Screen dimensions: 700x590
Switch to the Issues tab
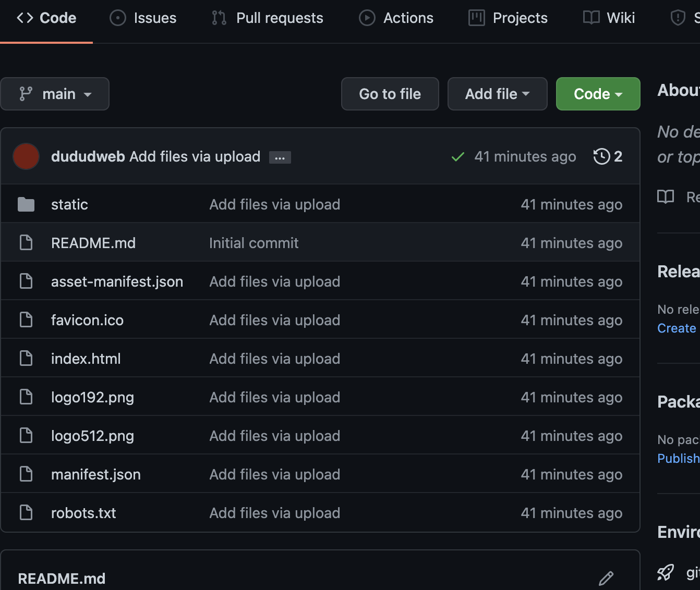pos(143,18)
